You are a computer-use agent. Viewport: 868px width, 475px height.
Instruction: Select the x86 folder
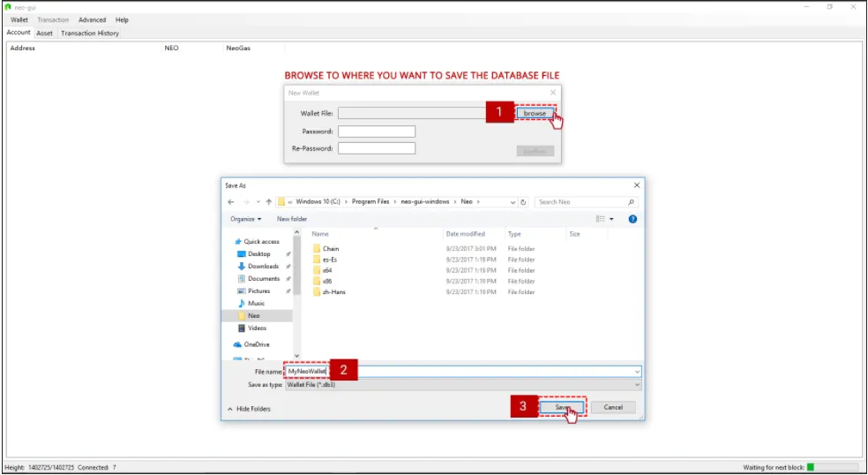click(x=327, y=281)
